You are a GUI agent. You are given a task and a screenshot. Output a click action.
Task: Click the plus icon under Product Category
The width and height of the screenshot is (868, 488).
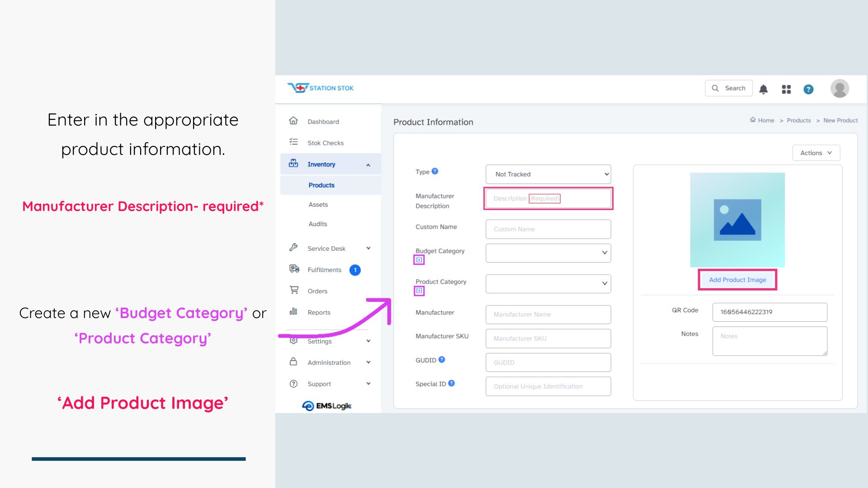[x=419, y=291]
